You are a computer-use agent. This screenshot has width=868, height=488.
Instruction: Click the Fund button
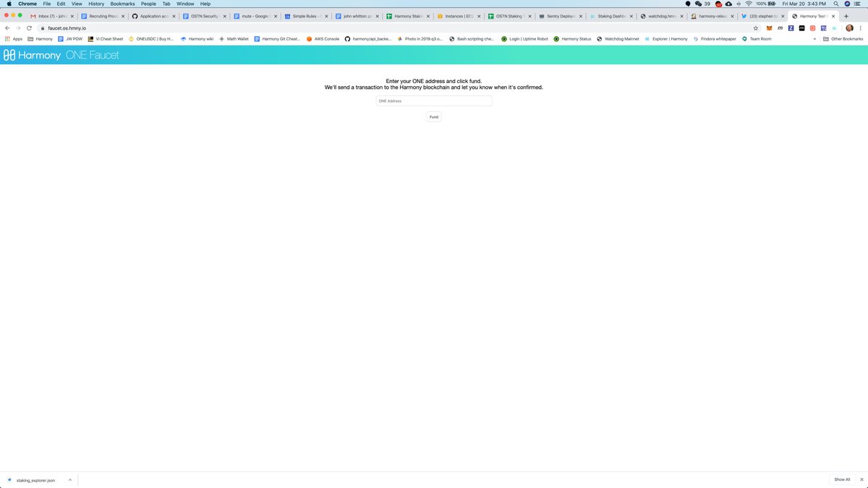tap(434, 116)
